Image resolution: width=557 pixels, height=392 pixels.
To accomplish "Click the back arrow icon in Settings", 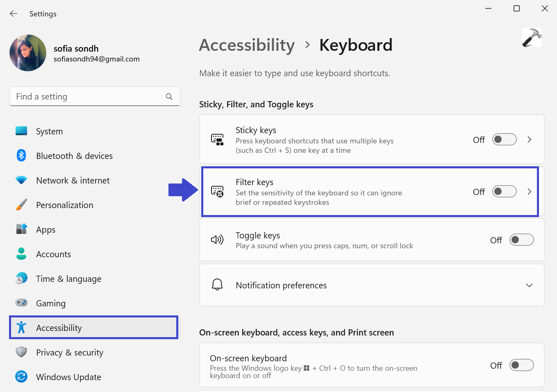I will (14, 14).
